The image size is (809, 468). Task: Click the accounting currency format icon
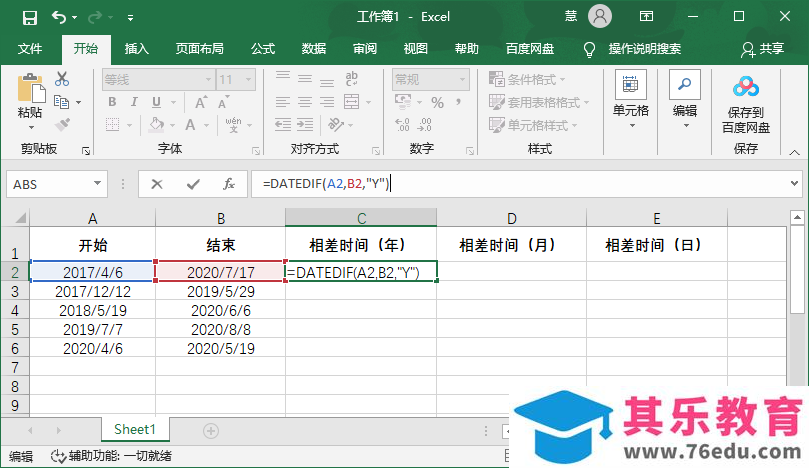coord(403,101)
